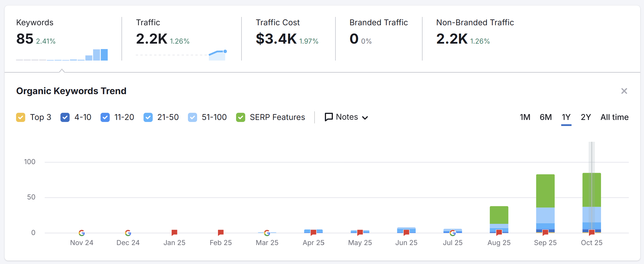Close the Organic Keywords Trend panel
644x264 pixels.
click(624, 91)
